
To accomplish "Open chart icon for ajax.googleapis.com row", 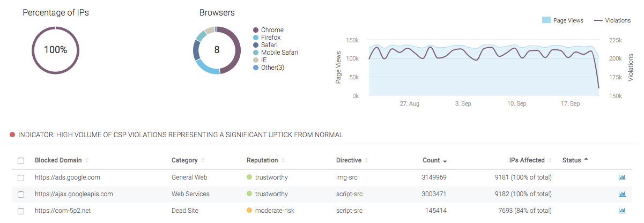I will coord(622,194).
